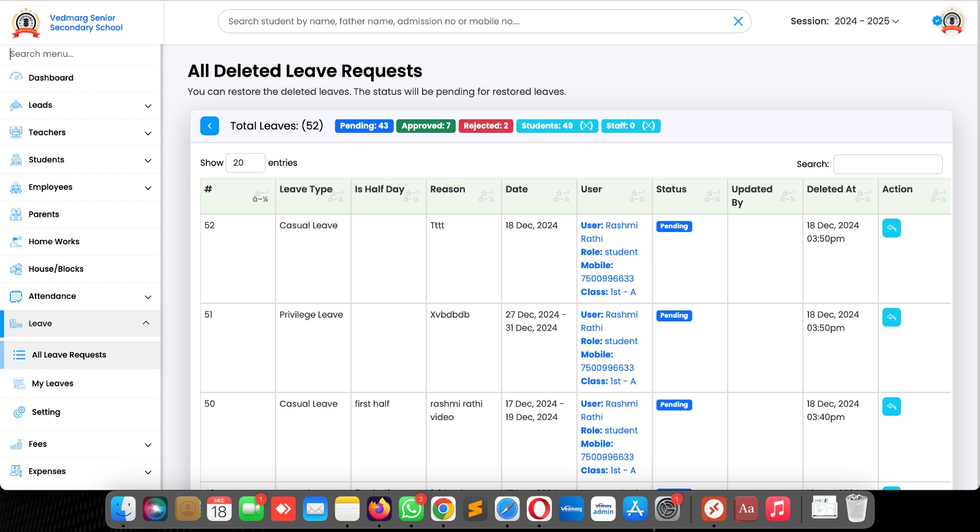Go to the Dashboard menu item
Image resolution: width=980 pixels, height=532 pixels.
tap(81, 78)
